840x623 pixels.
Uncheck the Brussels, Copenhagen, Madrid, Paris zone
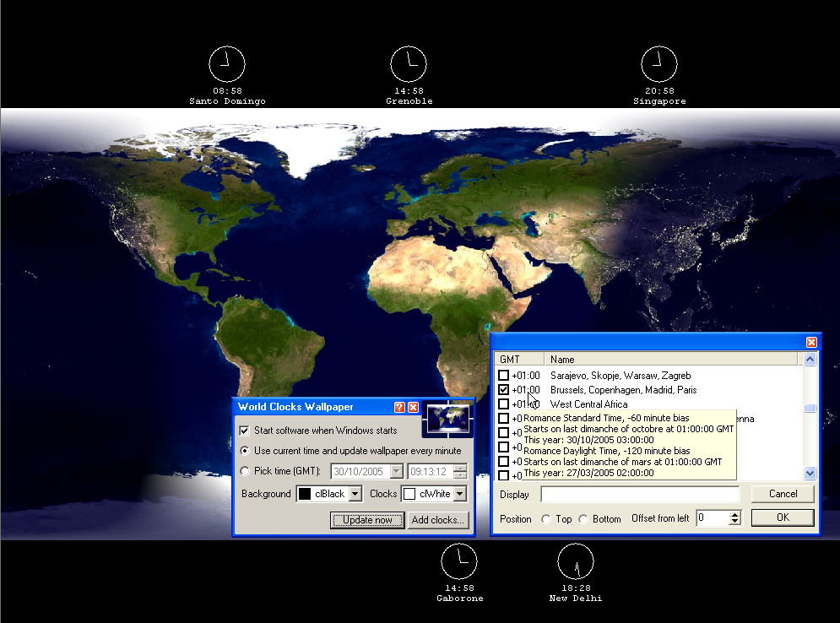point(503,390)
